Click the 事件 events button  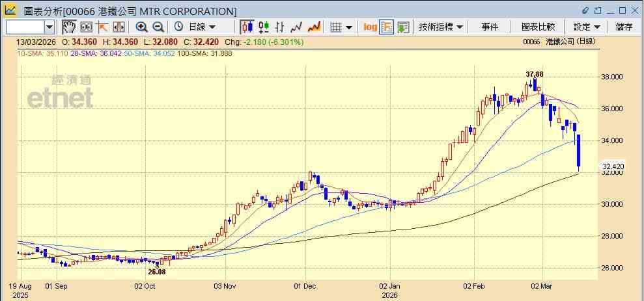(x=489, y=27)
